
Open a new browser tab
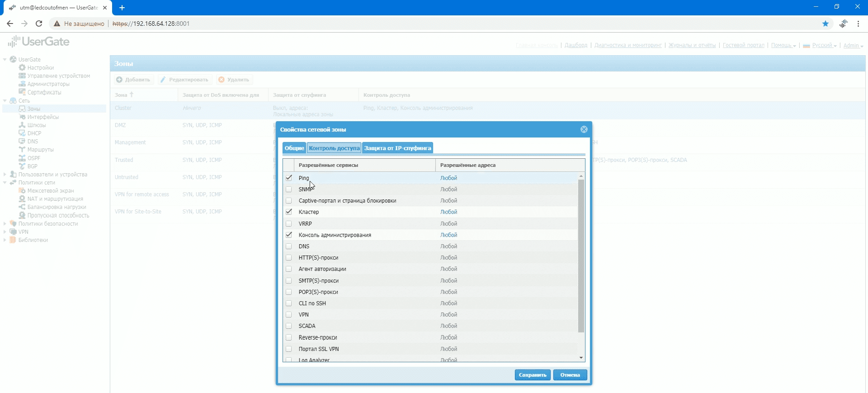pos(122,8)
